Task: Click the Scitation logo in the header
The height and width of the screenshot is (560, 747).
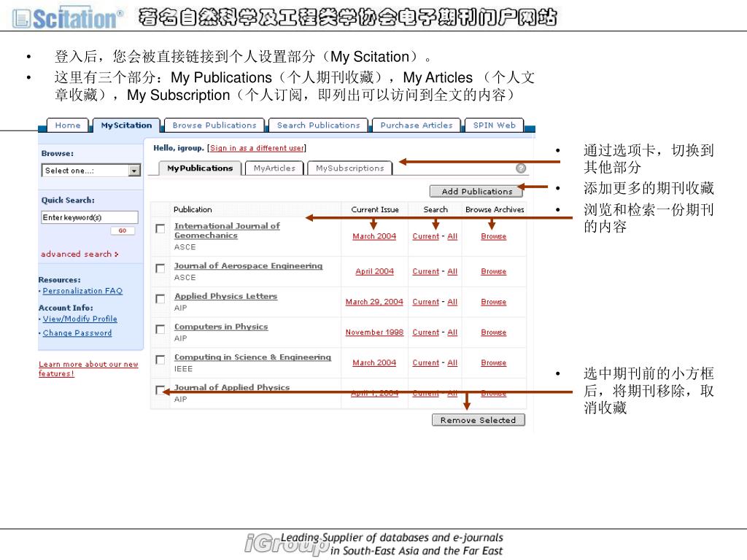Action: coord(67,18)
